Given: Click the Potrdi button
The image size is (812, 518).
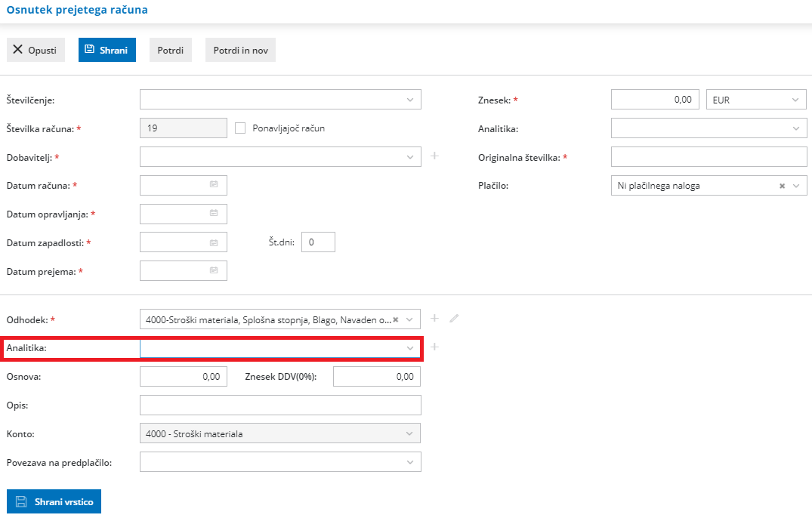Looking at the screenshot, I should 171,50.
